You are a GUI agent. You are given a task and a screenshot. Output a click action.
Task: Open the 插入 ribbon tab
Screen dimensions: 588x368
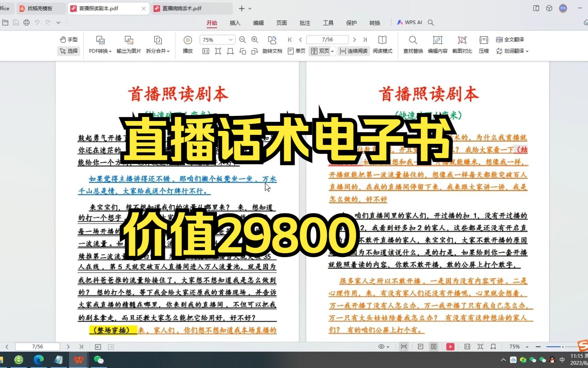point(235,23)
